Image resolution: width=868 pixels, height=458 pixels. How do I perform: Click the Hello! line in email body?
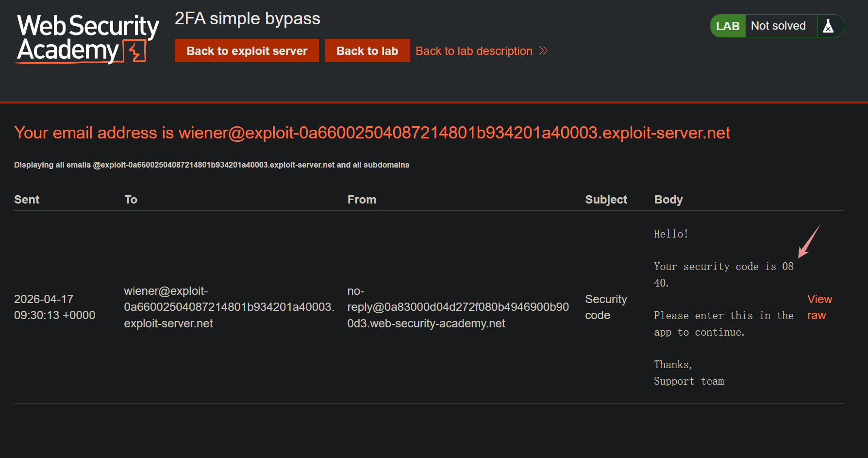click(671, 234)
